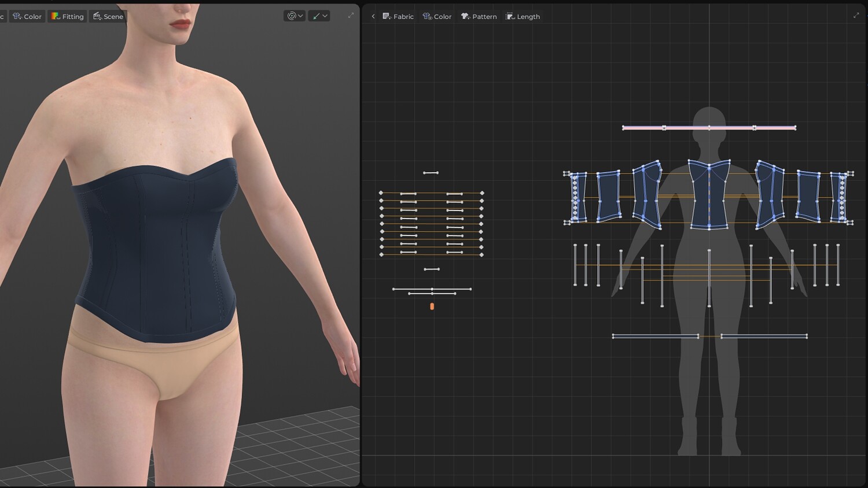Open the Length tab
Viewport: 868px width, 488px height.
pos(523,16)
